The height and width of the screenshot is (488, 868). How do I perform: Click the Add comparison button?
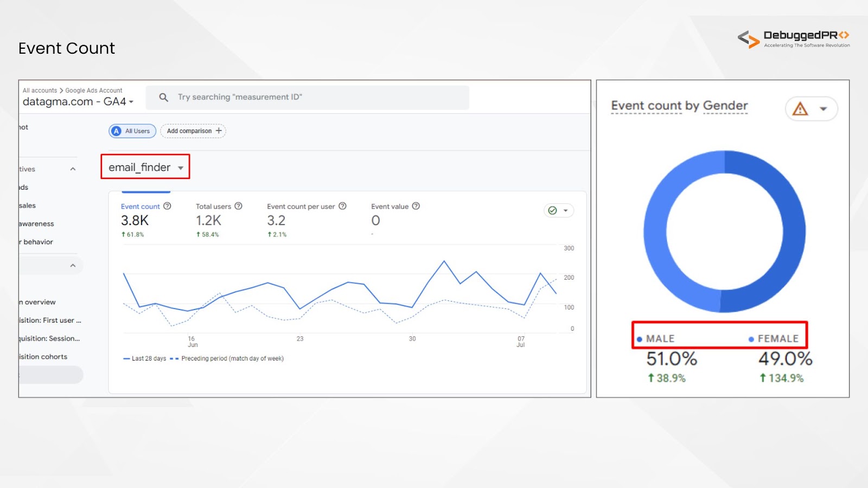click(193, 131)
